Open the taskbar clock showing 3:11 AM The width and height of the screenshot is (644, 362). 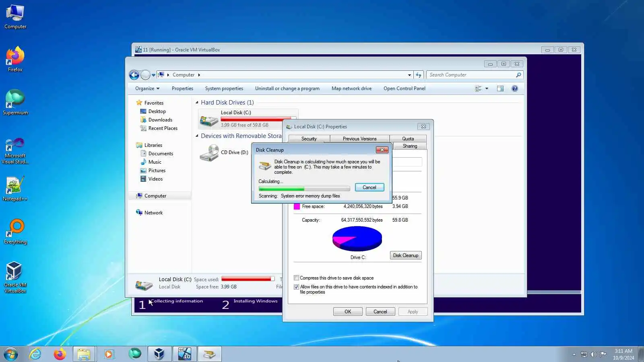pyautogui.click(x=623, y=354)
